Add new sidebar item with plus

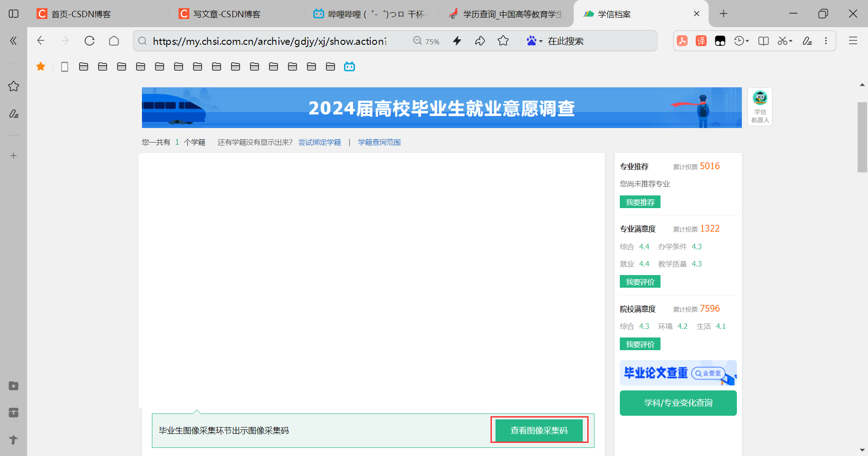(x=14, y=156)
